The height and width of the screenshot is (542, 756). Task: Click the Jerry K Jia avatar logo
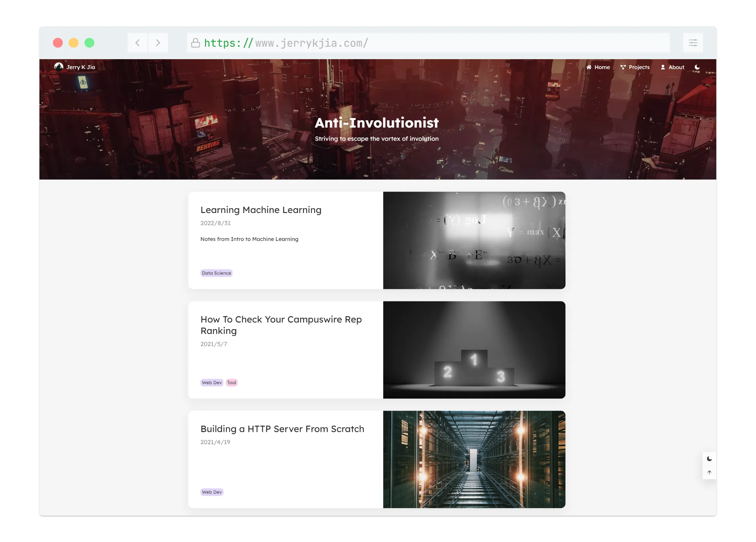pos(59,67)
